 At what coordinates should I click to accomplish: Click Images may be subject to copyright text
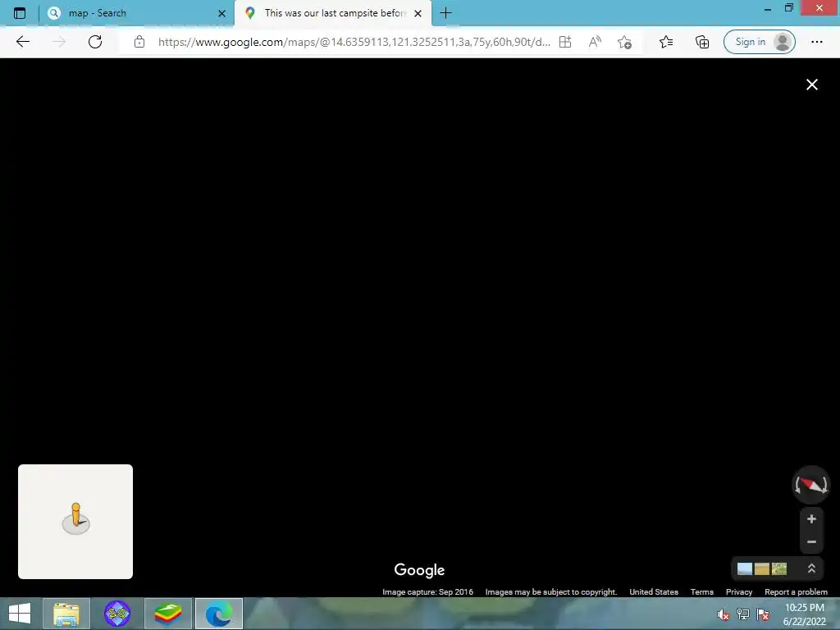550,592
